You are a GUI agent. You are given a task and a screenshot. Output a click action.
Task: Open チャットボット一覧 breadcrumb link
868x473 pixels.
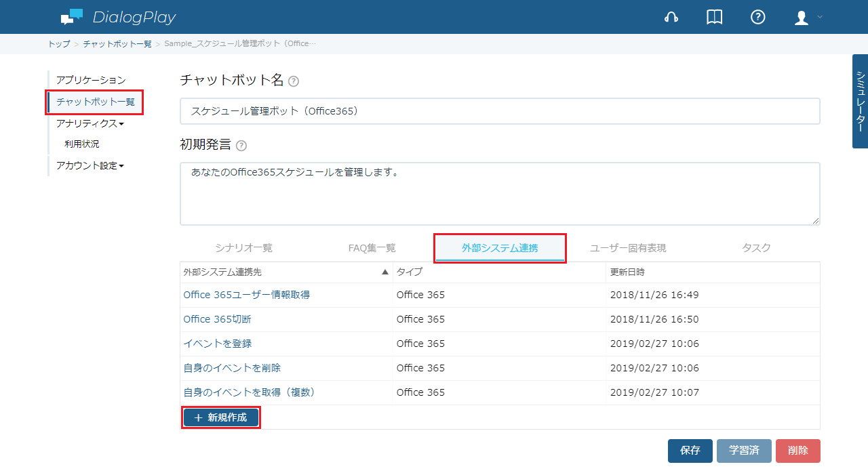pyautogui.click(x=117, y=44)
